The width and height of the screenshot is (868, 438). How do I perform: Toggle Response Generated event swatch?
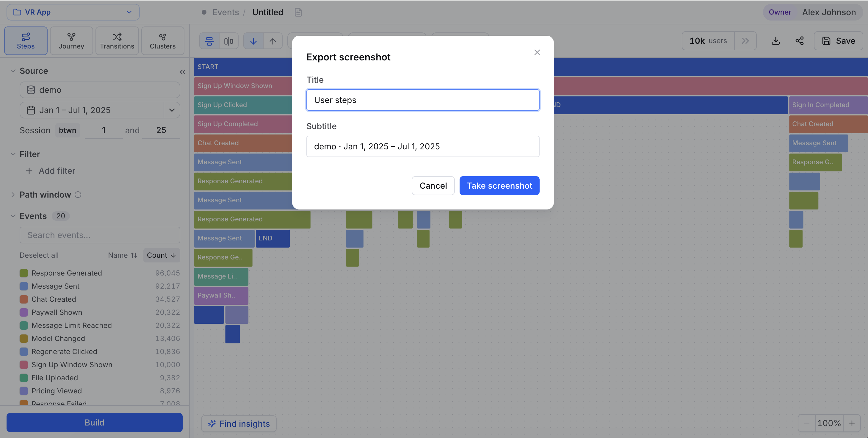tap(23, 273)
